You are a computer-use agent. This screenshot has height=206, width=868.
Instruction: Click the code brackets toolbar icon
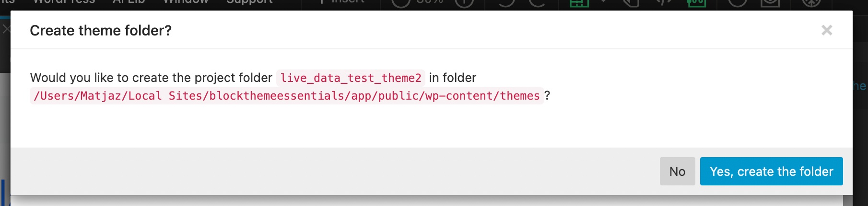tap(664, 2)
